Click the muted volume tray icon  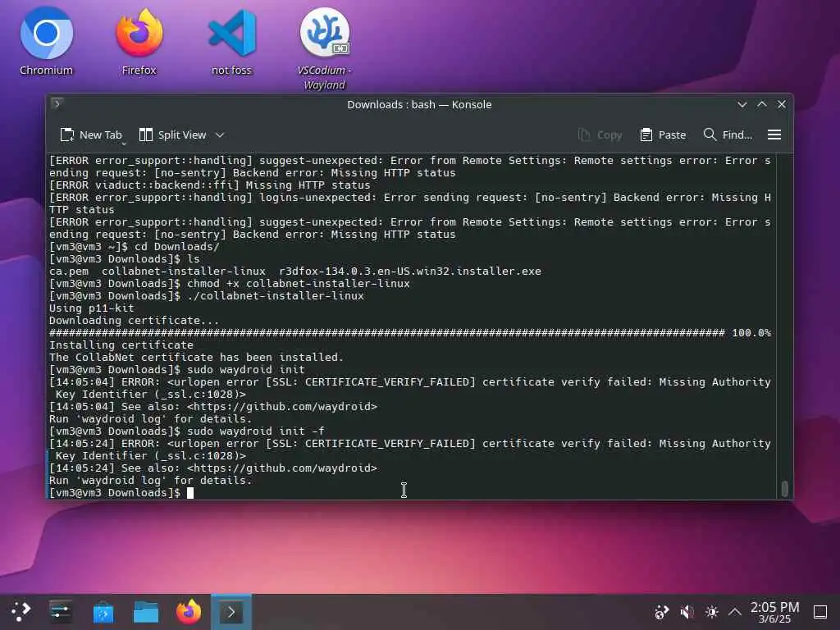coord(687,612)
